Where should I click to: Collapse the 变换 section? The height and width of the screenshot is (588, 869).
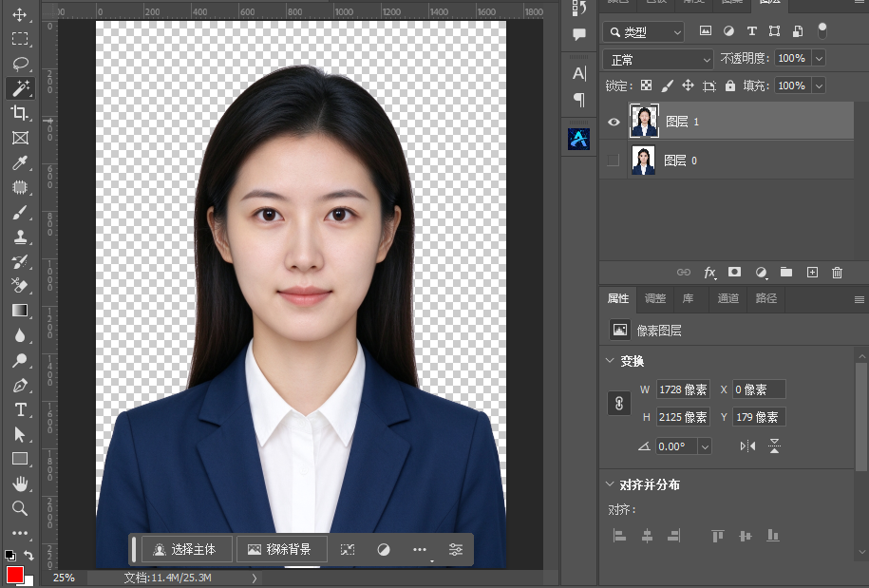pos(610,361)
